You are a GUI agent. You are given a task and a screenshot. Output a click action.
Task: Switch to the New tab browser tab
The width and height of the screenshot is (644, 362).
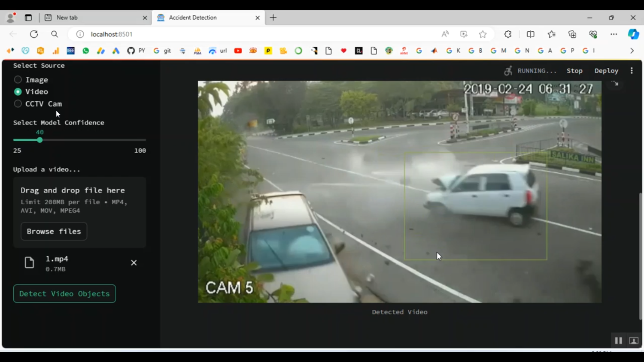(94, 18)
